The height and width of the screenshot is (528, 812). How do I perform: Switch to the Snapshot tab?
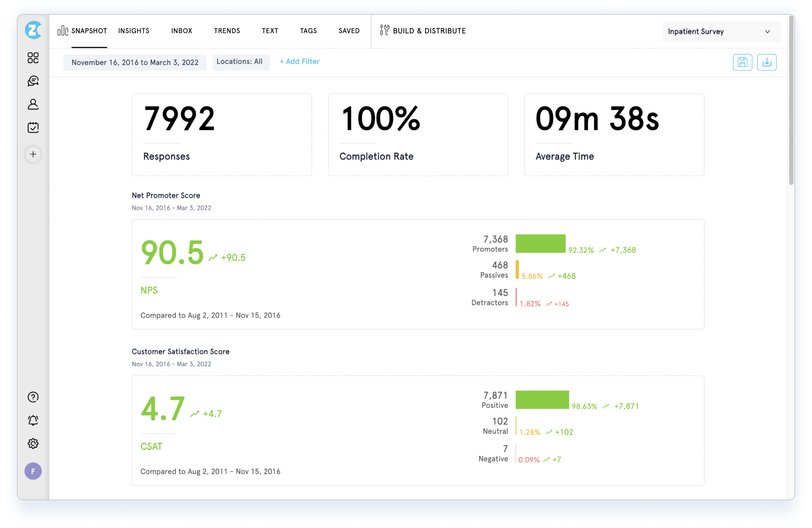click(x=89, y=31)
